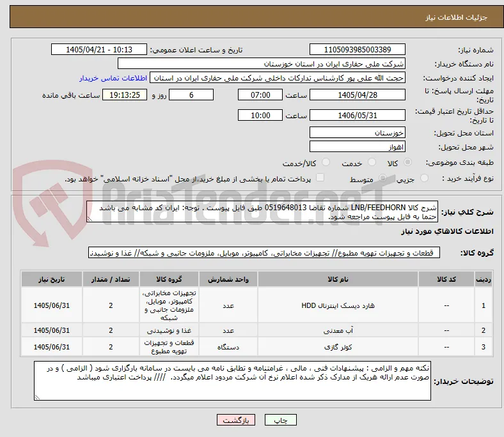Click the تعداد / مقدار column header
The image size is (504, 437).
[x=111, y=279]
